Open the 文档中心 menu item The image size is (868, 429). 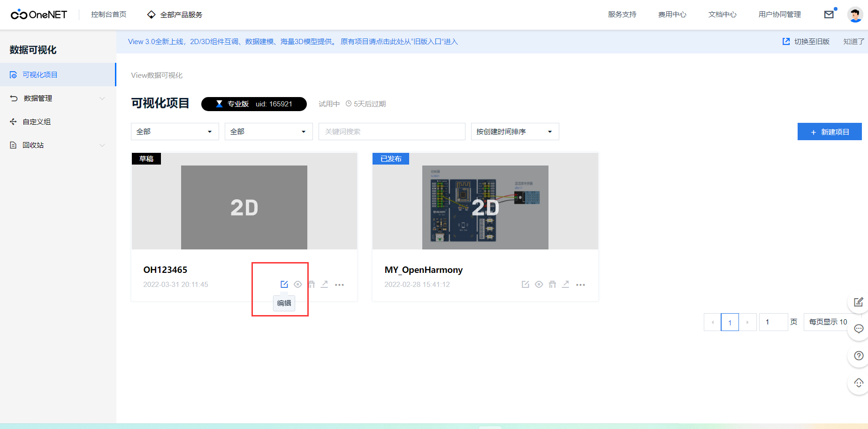click(722, 14)
